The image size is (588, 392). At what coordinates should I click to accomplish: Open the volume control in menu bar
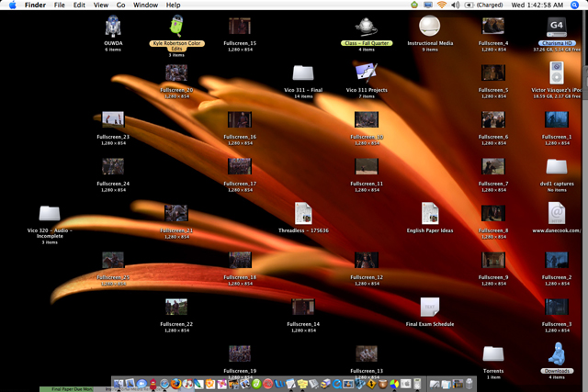tap(457, 6)
